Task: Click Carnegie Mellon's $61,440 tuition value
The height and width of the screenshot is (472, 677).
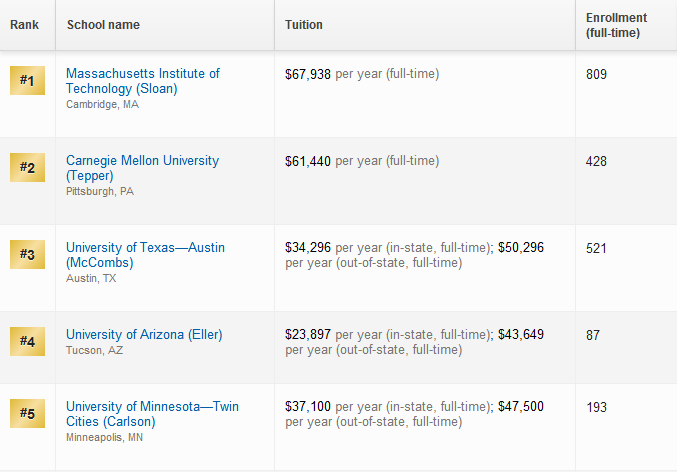Action: 308,161
